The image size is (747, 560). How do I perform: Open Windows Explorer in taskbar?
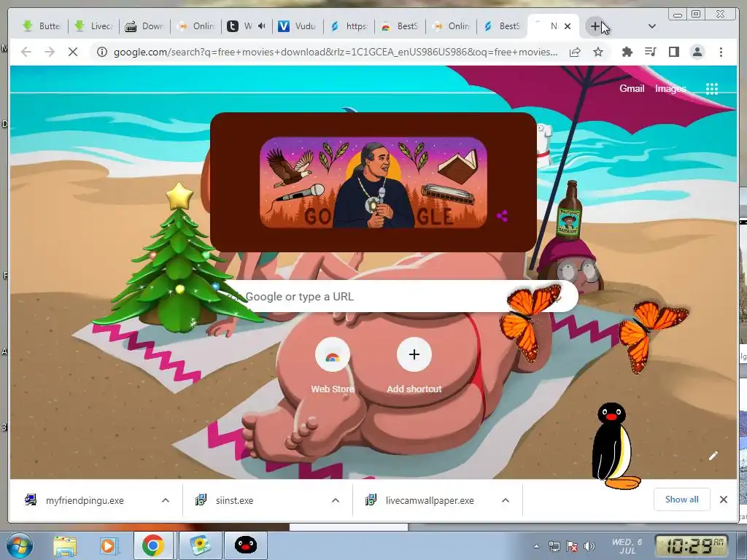click(x=65, y=545)
